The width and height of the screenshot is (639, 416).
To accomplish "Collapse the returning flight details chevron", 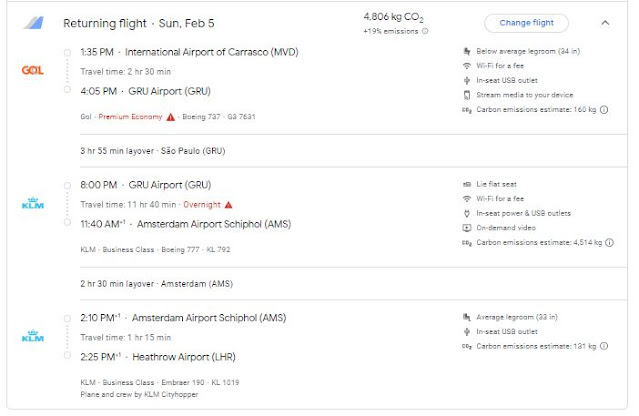I will 605,22.
